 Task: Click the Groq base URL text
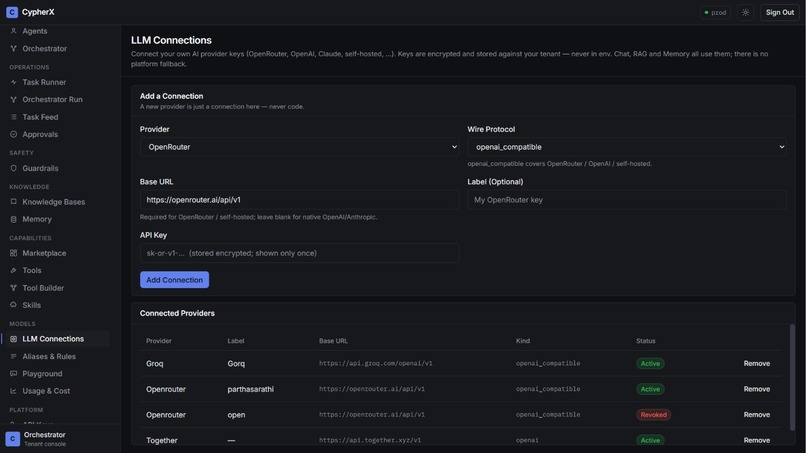click(375, 363)
